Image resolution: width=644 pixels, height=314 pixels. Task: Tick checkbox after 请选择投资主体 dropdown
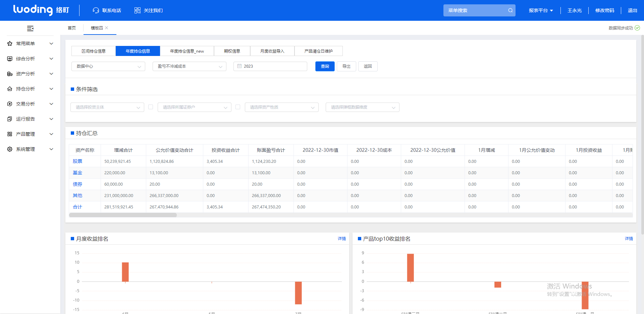point(151,107)
